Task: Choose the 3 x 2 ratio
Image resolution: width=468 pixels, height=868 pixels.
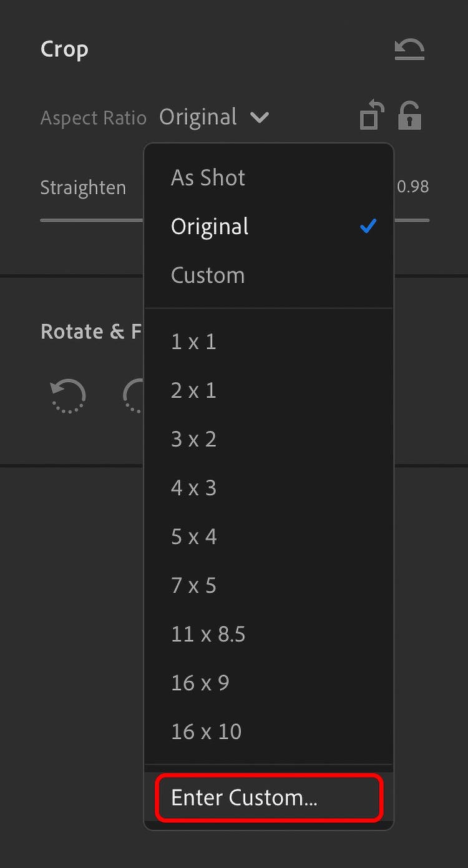Action: tap(193, 439)
